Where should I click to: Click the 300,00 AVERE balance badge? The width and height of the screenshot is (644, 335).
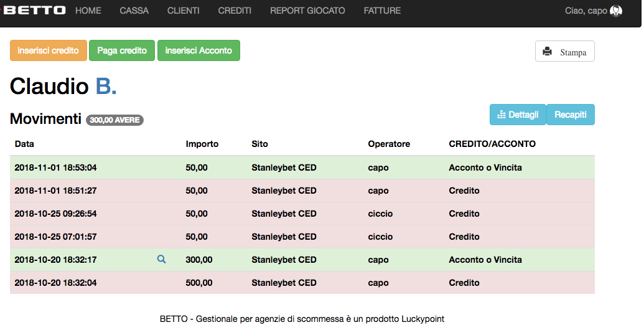(x=114, y=120)
